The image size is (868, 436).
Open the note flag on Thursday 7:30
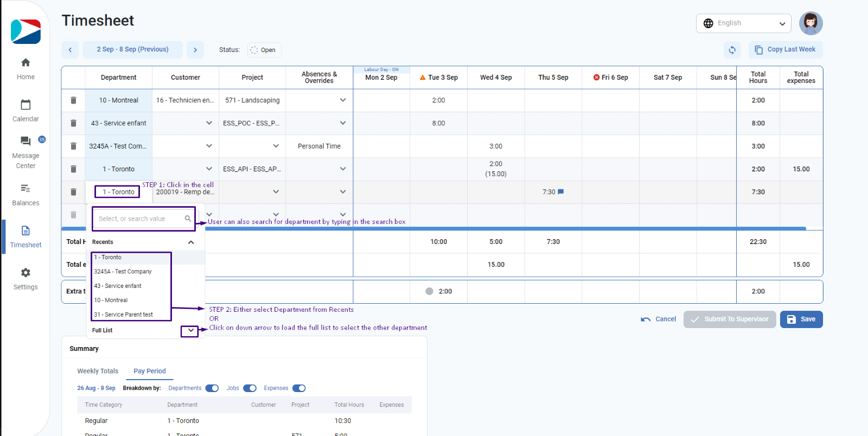click(x=561, y=192)
